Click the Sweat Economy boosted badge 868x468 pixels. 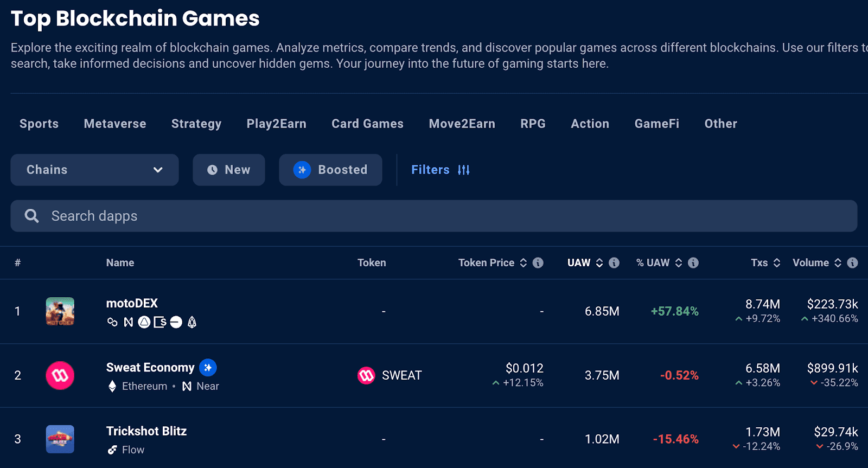click(208, 368)
